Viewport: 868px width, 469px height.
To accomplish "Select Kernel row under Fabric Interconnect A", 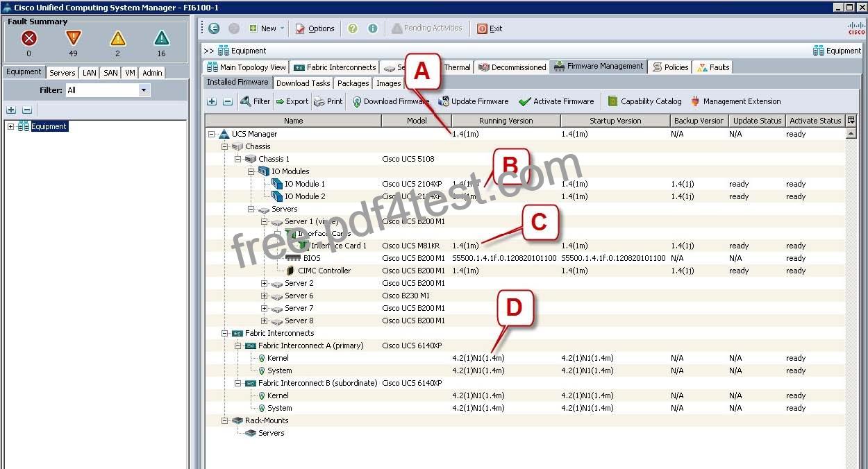I will tap(526, 358).
